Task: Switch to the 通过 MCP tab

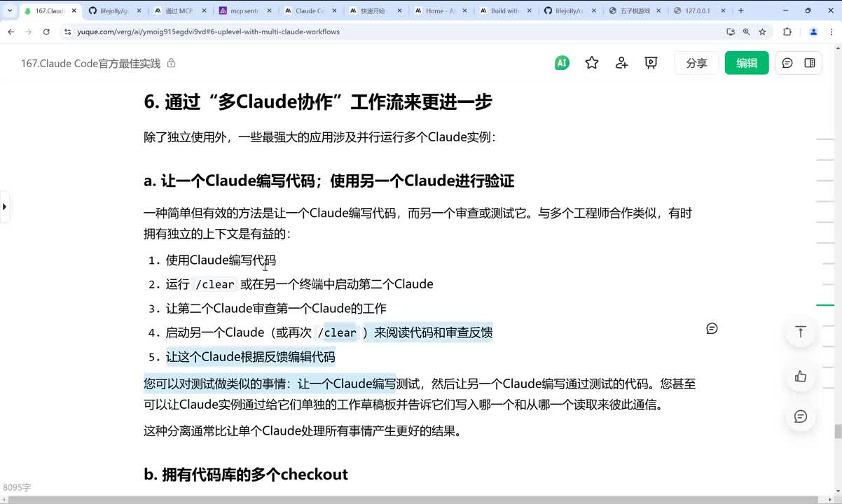Action: pyautogui.click(x=179, y=10)
